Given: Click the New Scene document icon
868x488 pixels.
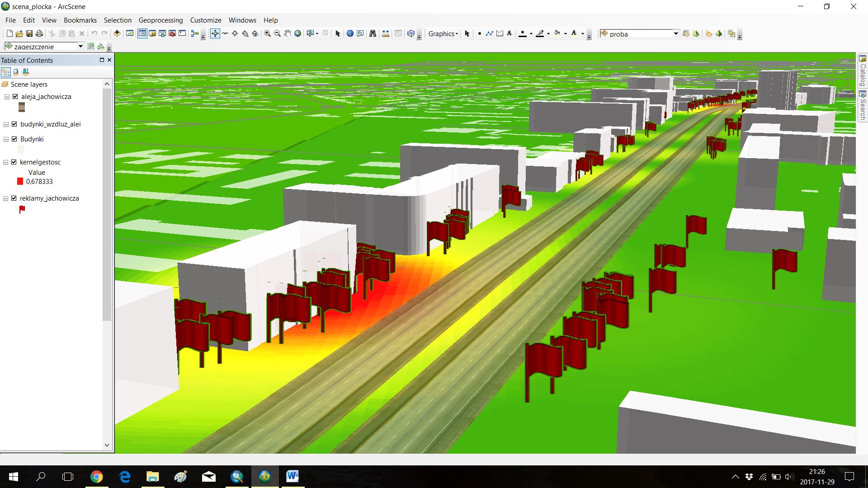Looking at the screenshot, I should point(9,33).
